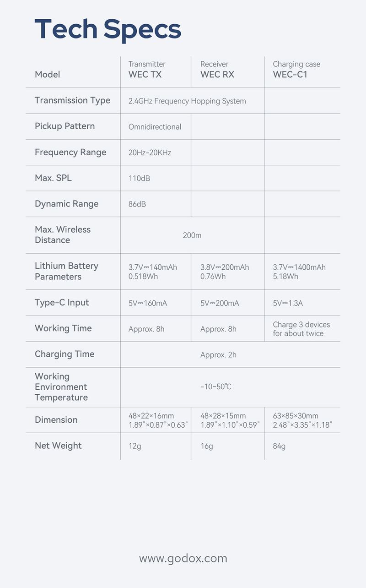Click the 3.7V 1400mAh charging case battery cell
The height and width of the screenshot is (588, 366).
[x=299, y=272]
